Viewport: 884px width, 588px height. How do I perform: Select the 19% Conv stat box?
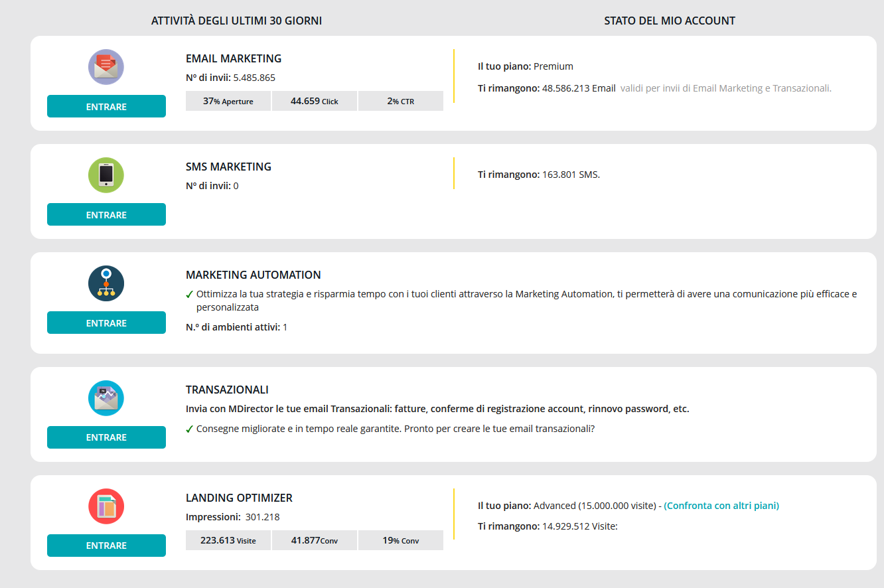[400, 540]
